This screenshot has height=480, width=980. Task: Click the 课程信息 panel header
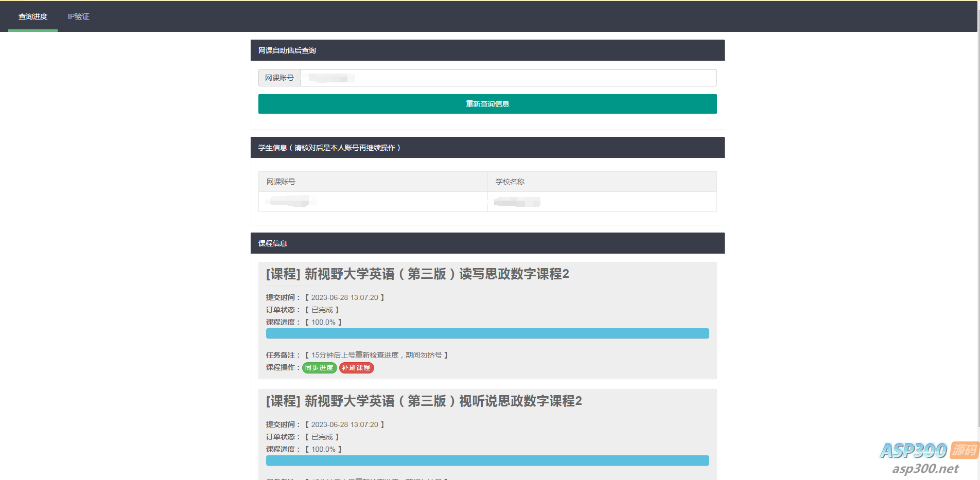pos(487,243)
